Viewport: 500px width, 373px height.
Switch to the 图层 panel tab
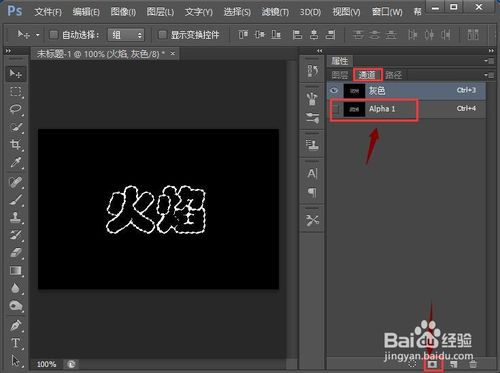tap(340, 75)
